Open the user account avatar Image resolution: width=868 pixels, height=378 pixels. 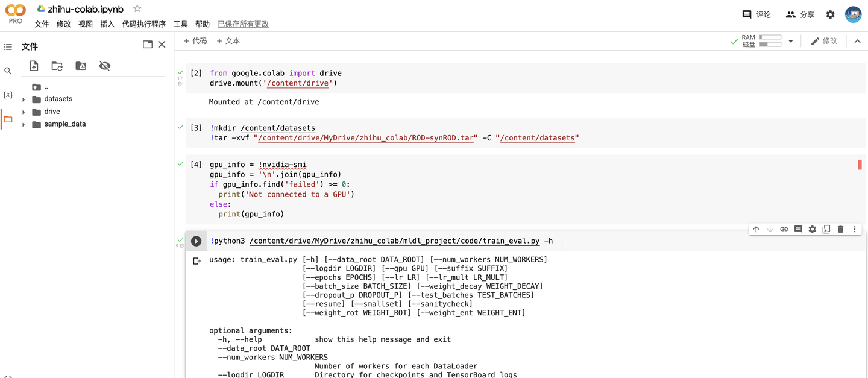pyautogui.click(x=853, y=14)
